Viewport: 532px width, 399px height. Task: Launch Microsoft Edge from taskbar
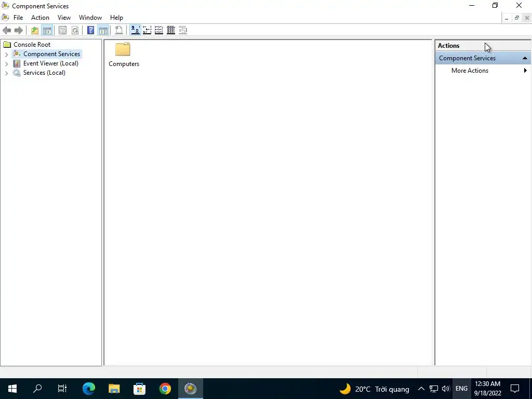[89, 389]
